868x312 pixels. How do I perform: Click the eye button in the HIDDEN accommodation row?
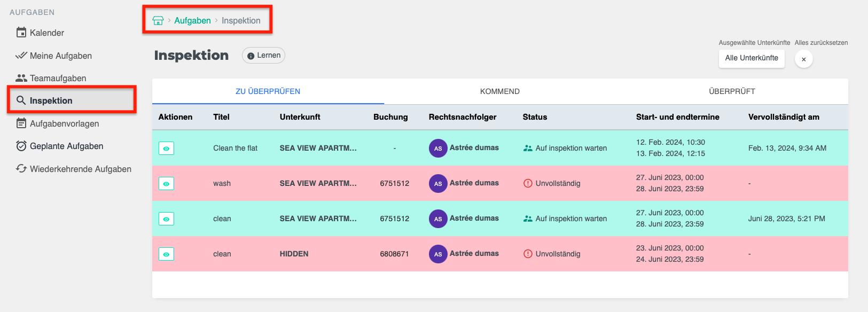coord(166,254)
